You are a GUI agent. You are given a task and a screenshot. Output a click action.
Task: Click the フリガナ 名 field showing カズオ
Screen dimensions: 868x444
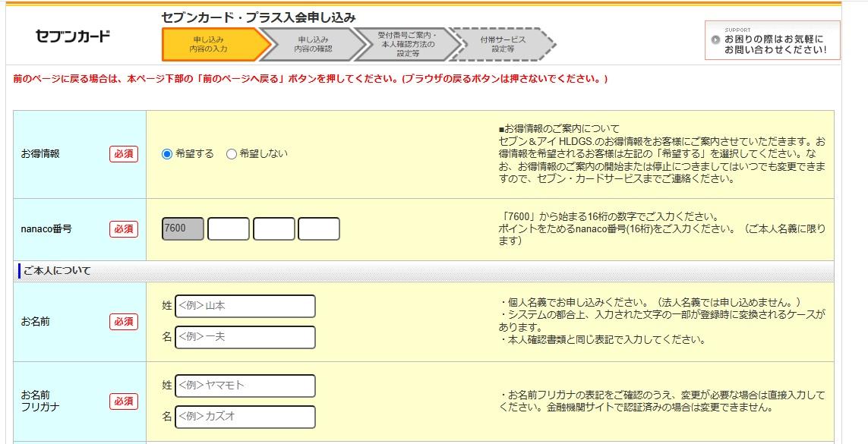point(245,417)
